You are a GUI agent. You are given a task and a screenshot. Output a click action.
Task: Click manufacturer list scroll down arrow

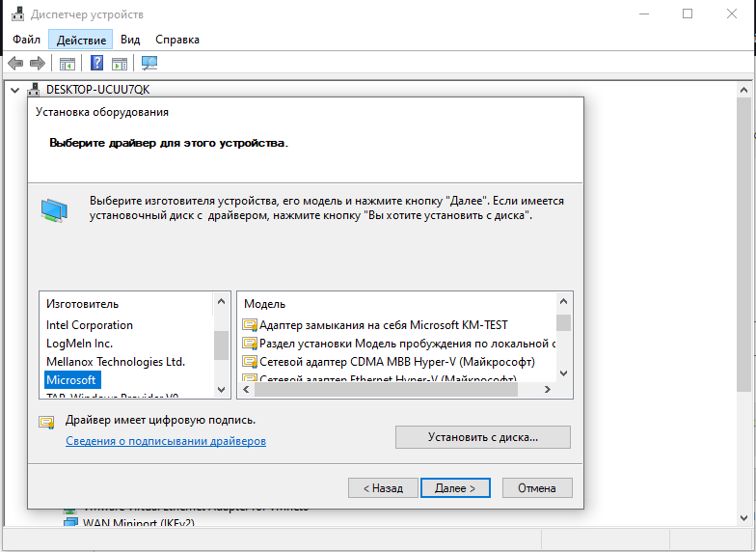pos(222,390)
